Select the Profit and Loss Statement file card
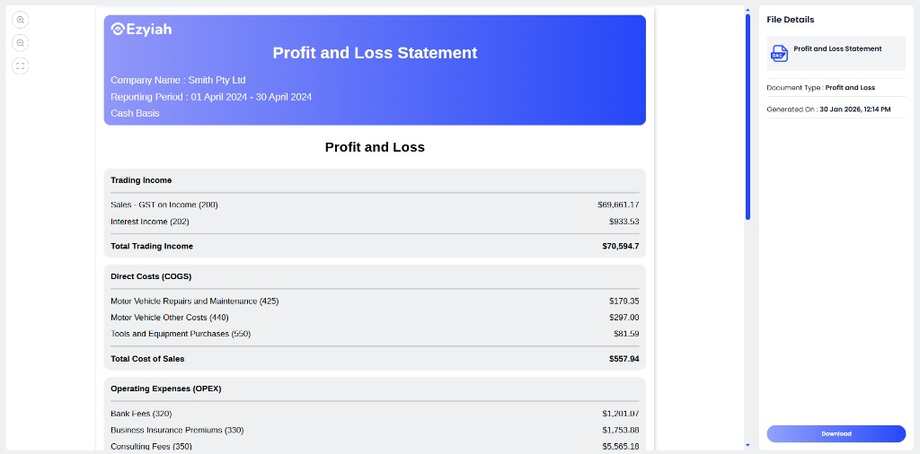The image size is (920, 454). pos(836,52)
